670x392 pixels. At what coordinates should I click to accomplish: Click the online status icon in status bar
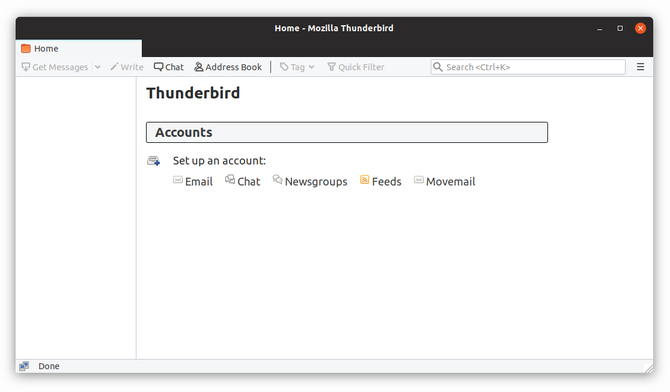24,366
